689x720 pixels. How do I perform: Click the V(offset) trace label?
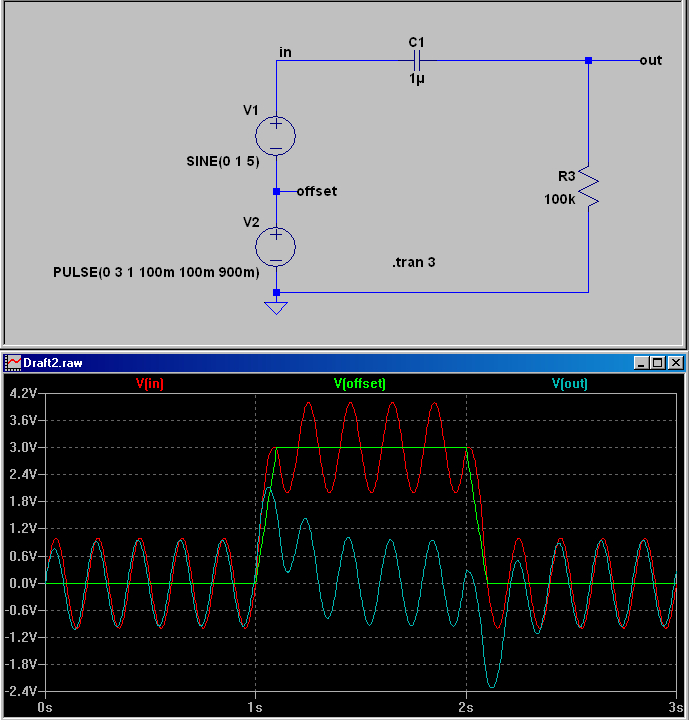(x=360, y=383)
